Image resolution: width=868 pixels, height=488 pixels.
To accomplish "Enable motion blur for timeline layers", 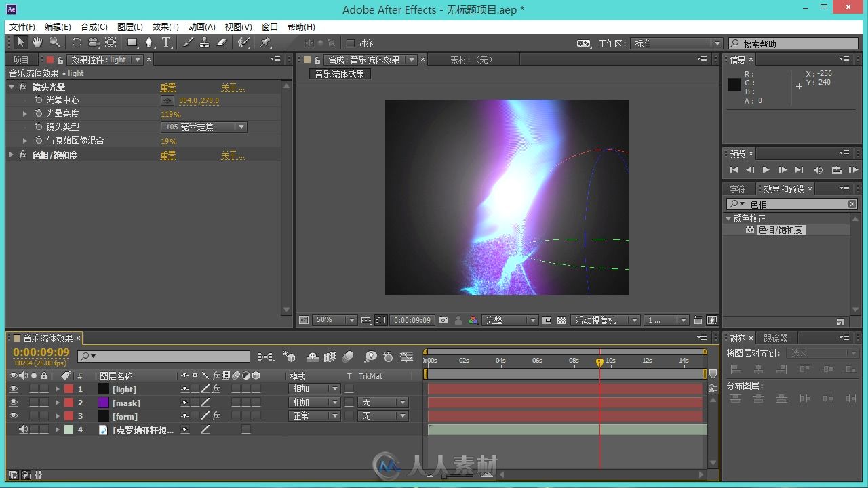I will pos(348,357).
